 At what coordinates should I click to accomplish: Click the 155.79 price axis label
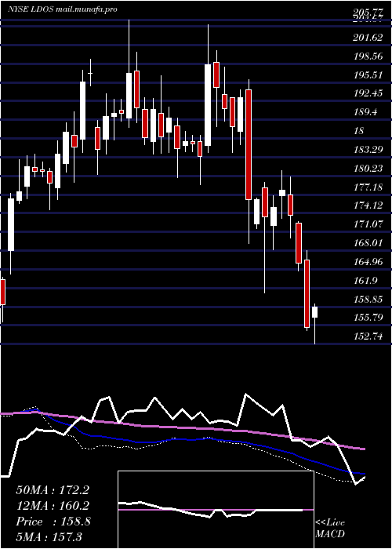click(368, 318)
